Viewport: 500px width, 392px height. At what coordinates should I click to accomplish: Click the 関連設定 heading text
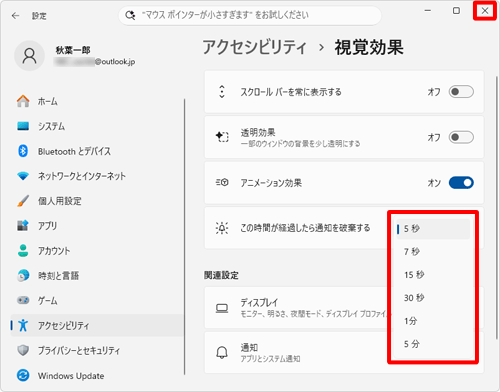[221, 275]
